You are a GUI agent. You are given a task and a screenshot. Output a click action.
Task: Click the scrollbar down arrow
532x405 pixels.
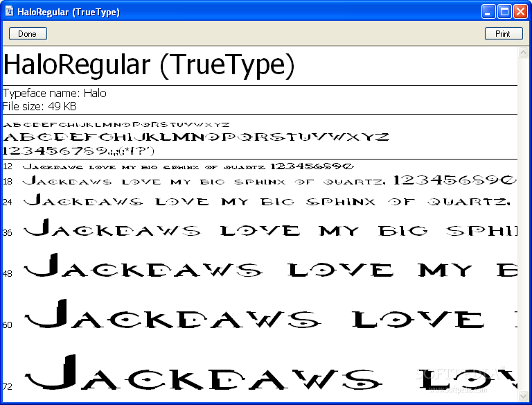(x=523, y=396)
